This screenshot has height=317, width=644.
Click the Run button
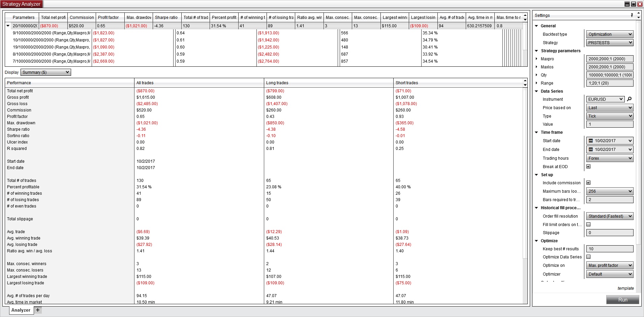(622, 300)
